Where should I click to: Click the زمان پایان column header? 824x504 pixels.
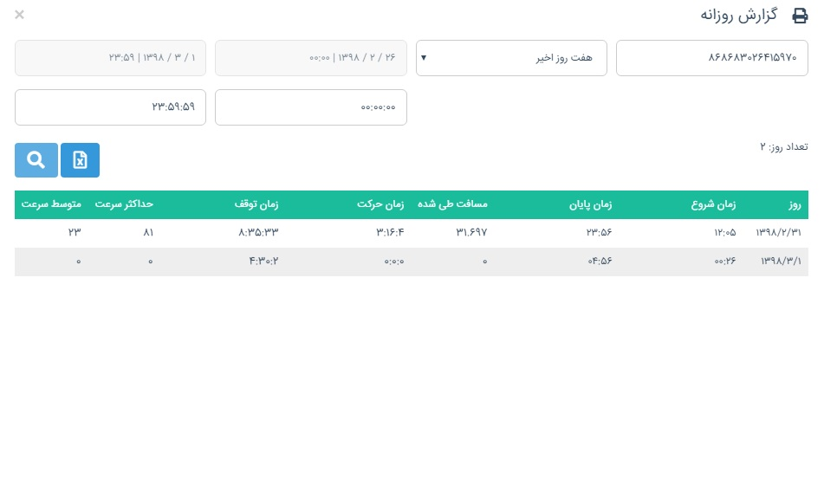click(x=590, y=205)
